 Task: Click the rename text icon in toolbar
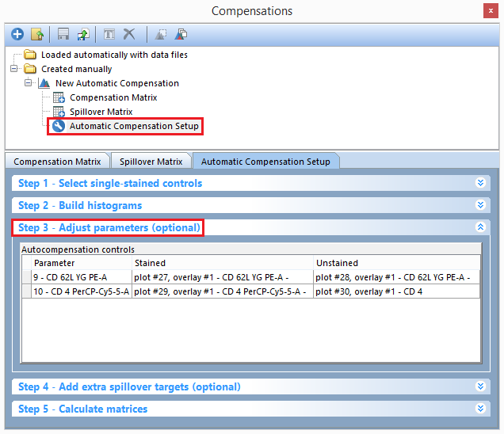[109, 34]
